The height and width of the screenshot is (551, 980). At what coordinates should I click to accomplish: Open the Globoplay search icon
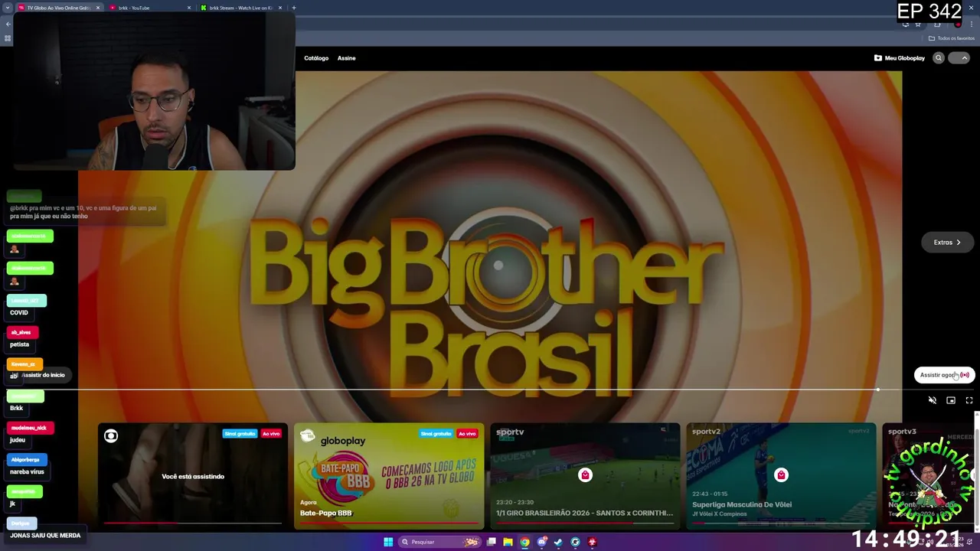(938, 58)
